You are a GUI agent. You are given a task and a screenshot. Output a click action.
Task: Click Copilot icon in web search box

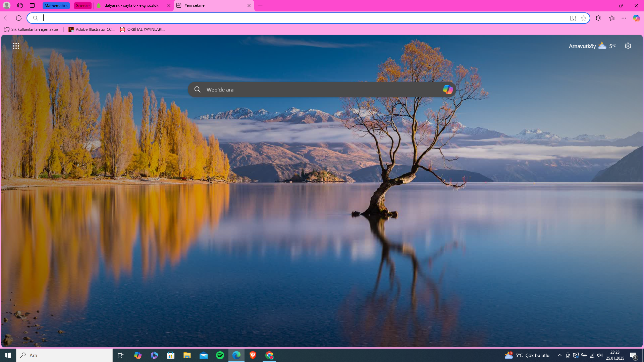click(448, 89)
